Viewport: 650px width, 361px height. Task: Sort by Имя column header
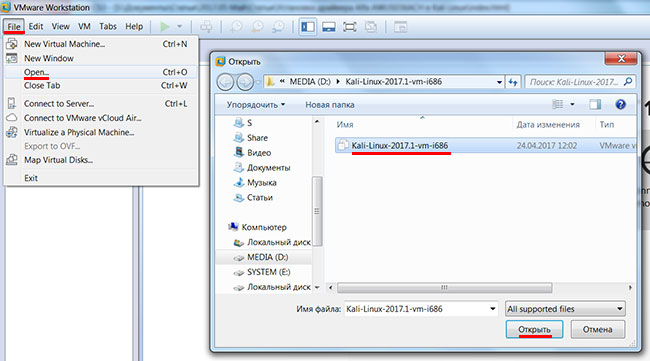click(345, 124)
